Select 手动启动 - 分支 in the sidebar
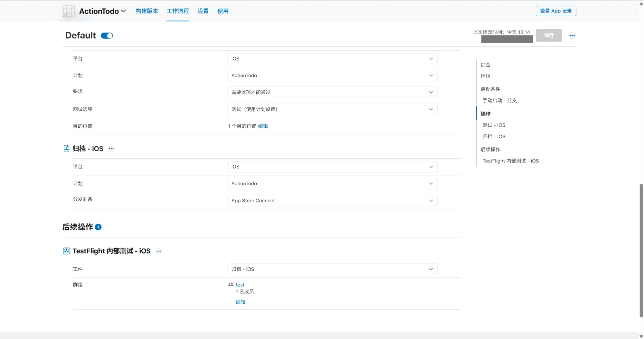The height and width of the screenshot is (339, 644). [500, 100]
